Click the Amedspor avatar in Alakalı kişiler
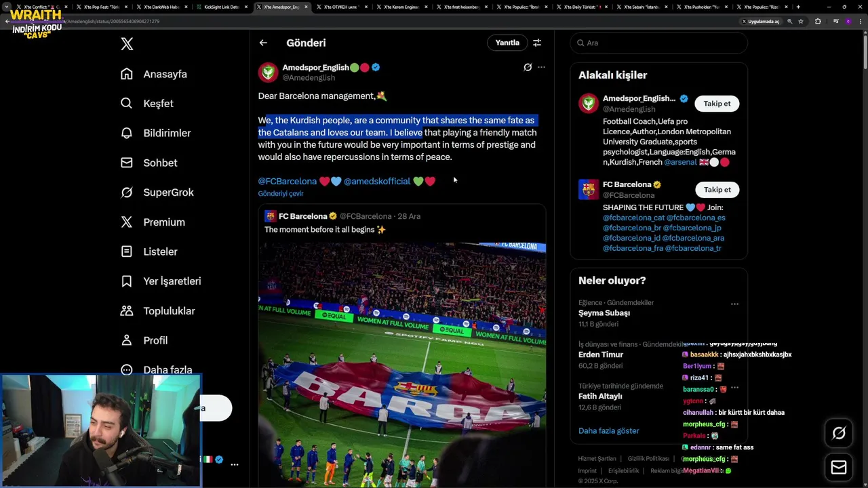 click(x=589, y=103)
